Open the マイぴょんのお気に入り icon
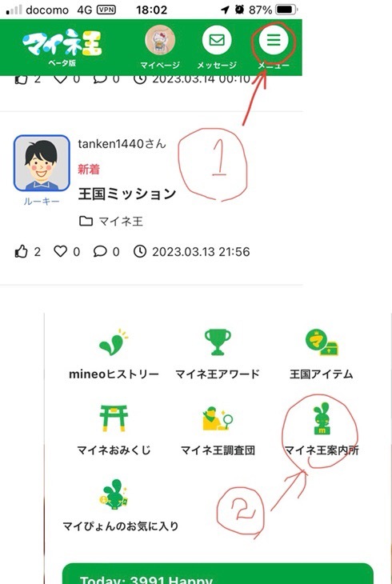 (114, 494)
